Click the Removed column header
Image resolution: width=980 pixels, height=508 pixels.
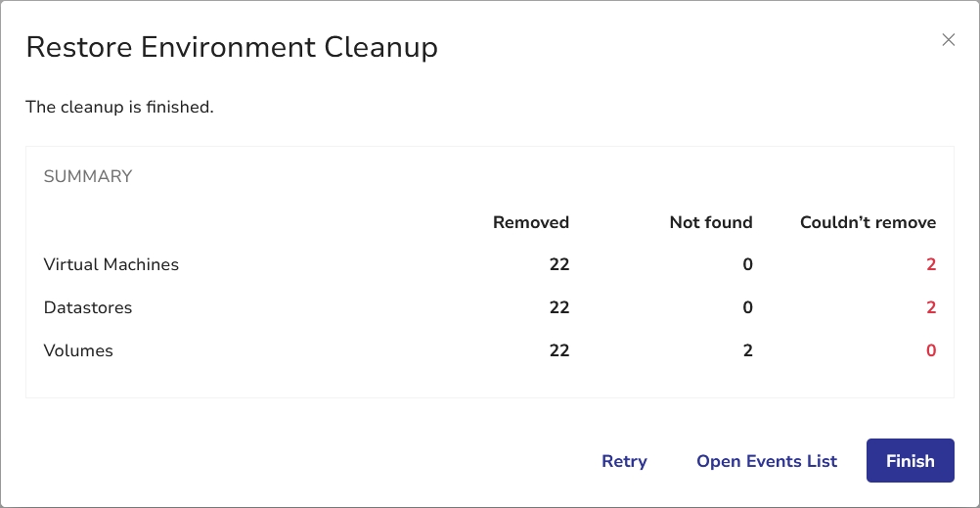[x=531, y=222]
